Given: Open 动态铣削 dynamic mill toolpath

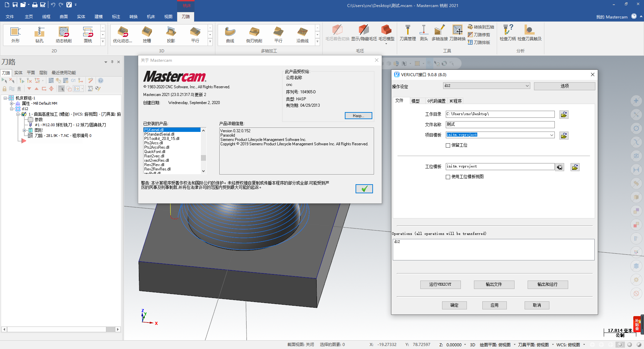Looking at the screenshot, I should 64,35.
